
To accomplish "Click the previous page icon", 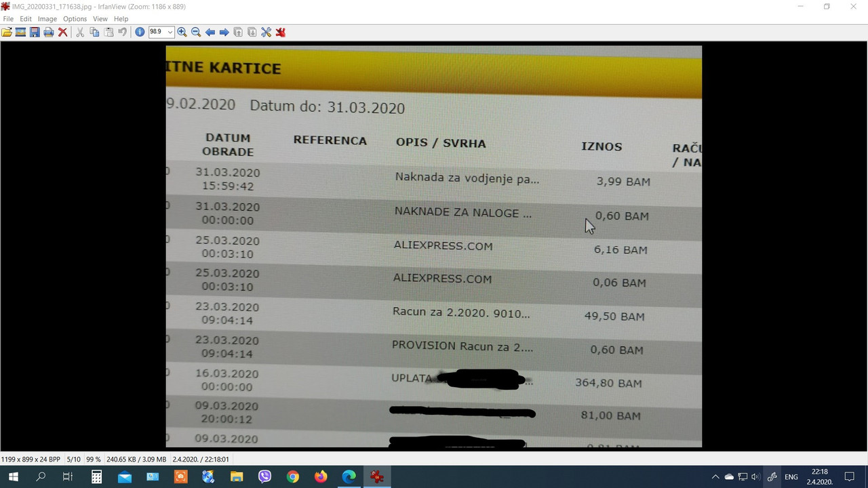I will point(238,32).
